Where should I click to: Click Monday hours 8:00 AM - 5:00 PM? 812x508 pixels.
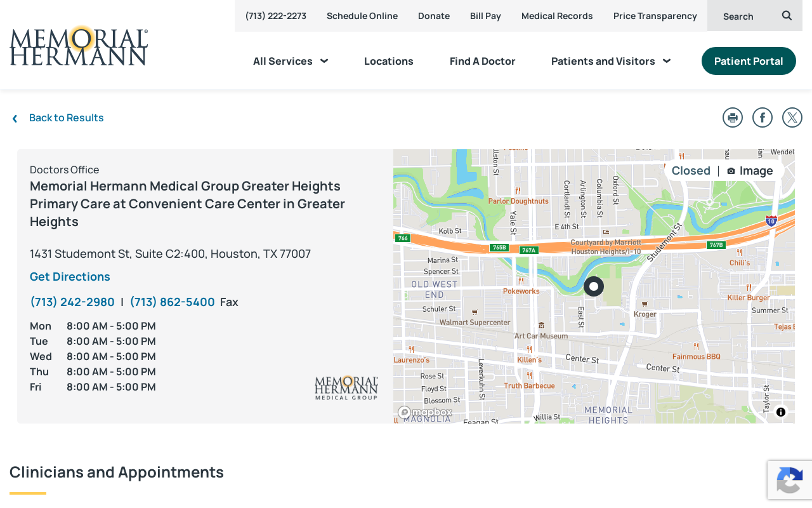(x=111, y=326)
